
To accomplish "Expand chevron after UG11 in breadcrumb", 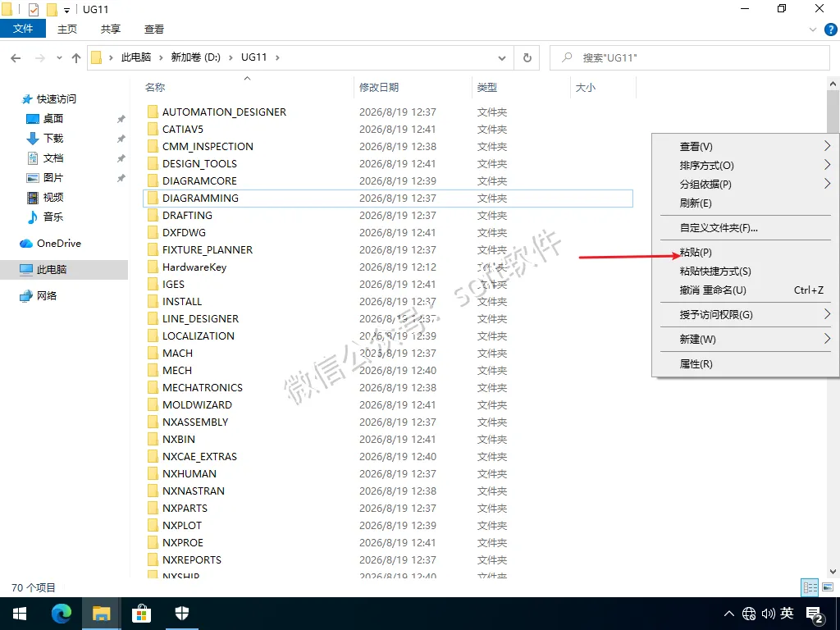I will [277, 57].
